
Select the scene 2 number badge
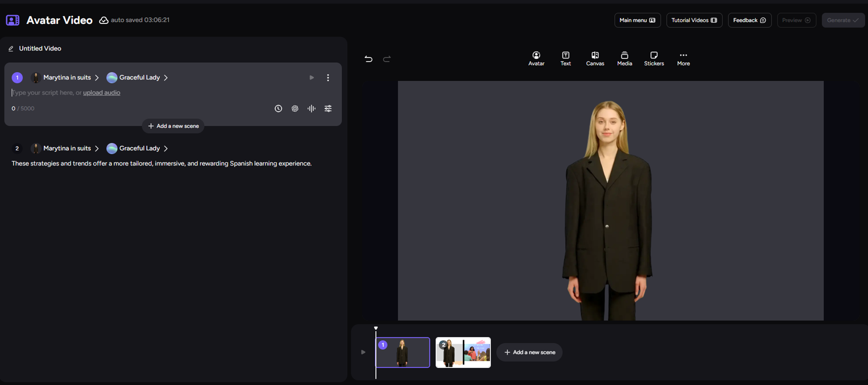[17, 149]
